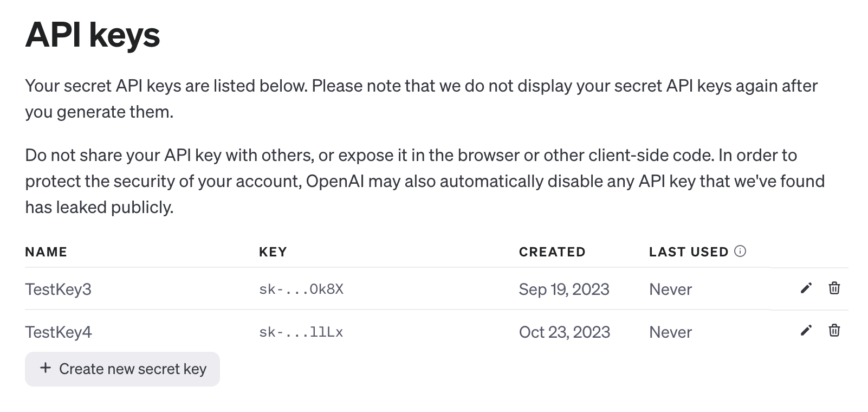This screenshot has height=412, width=868.
Task: Select the TestKey3 name cell
Action: [x=59, y=289]
